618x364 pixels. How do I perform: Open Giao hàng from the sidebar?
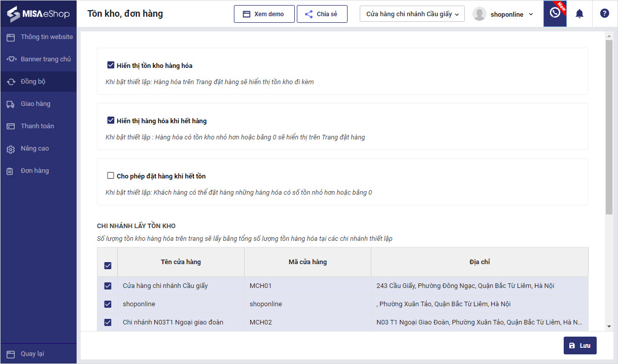pos(36,104)
